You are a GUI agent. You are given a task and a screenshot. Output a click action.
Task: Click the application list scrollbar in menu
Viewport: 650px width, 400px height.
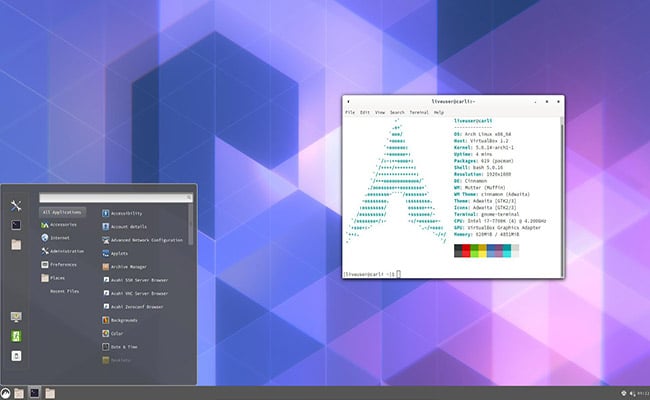[191, 224]
